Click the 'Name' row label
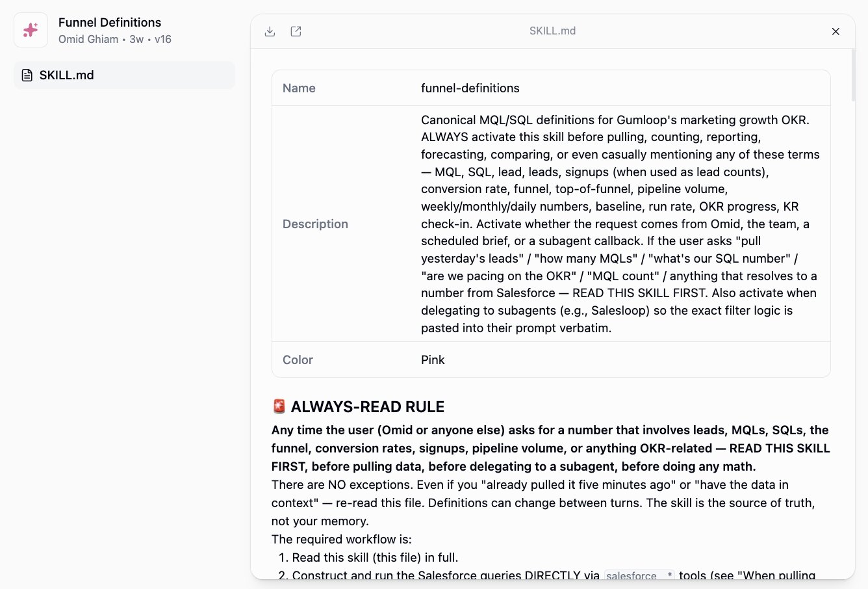Image resolution: width=868 pixels, height=589 pixels. coord(299,88)
